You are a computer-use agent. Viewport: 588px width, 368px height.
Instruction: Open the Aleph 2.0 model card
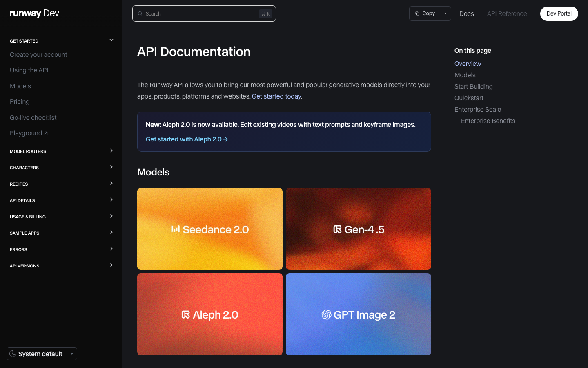click(210, 314)
